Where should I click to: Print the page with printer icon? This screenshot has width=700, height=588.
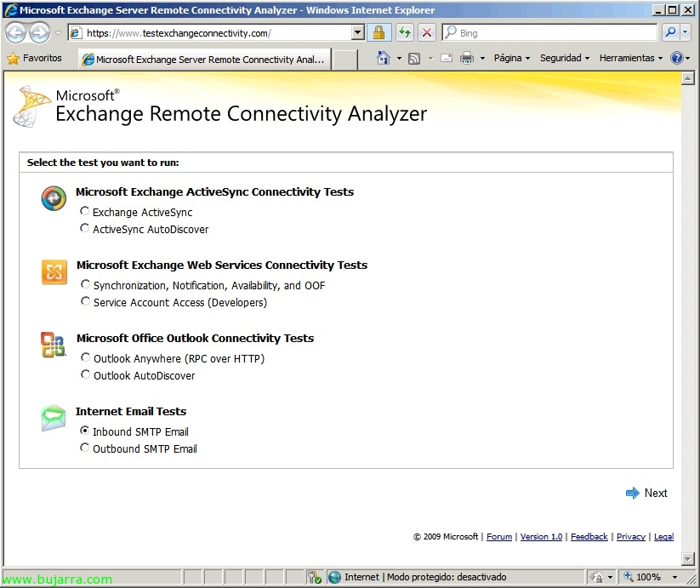point(466,58)
